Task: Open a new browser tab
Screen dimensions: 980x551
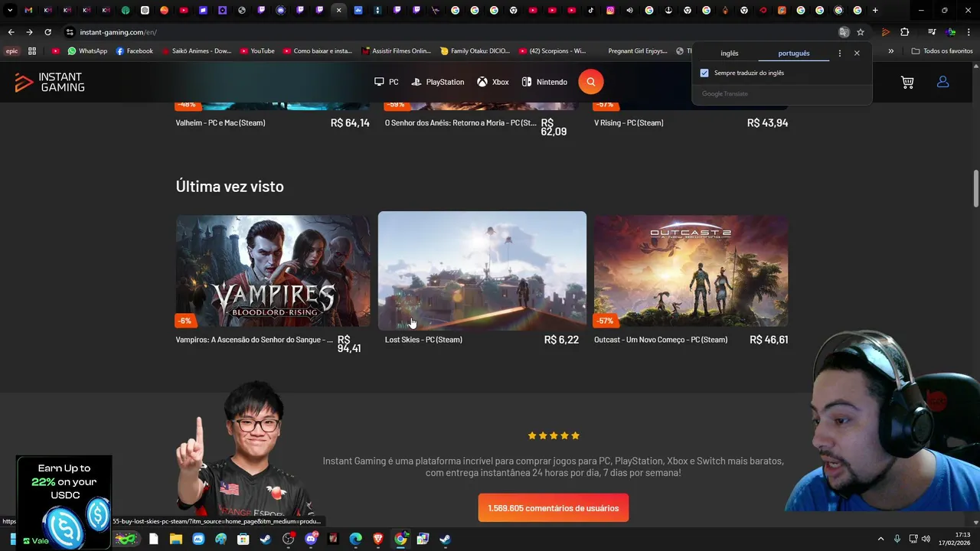Action: (x=875, y=11)
